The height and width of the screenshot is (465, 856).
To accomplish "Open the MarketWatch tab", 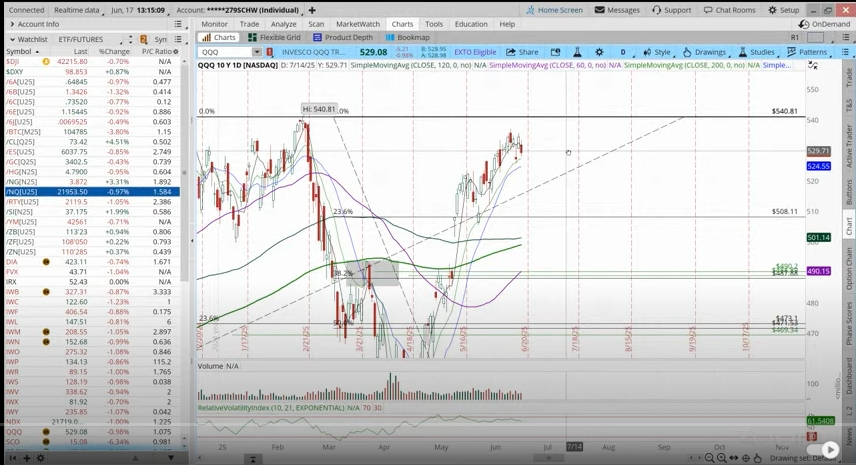I will point(358,24).
